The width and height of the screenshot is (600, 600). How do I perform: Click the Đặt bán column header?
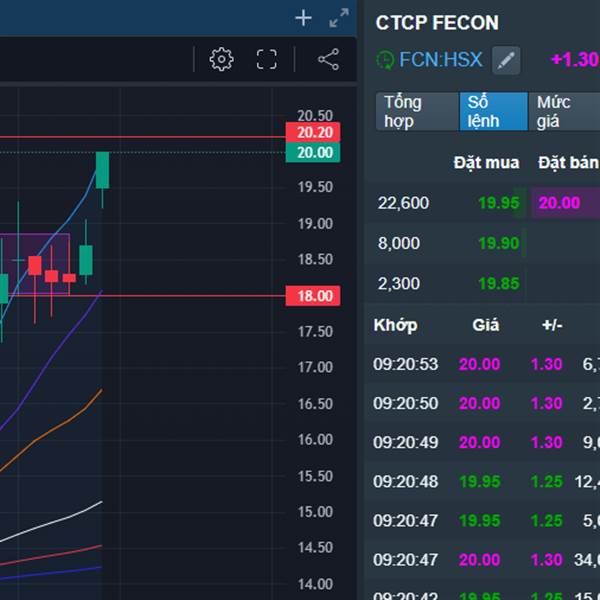click(569, 163)
